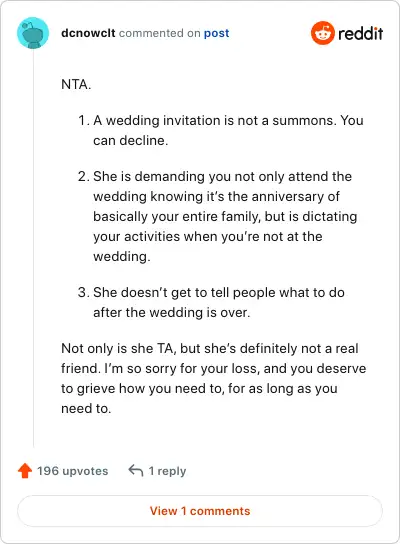This screenshot has height=544, width=400.
Task: Click the "196 upvotes" label
Action: [73, 471]
